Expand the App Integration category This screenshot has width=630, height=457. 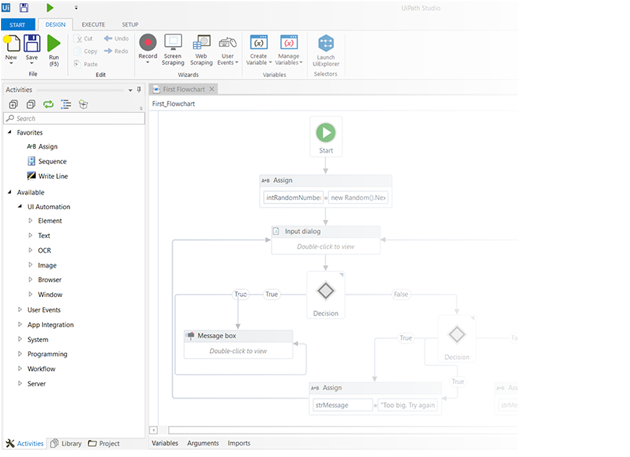coord(20,324)
